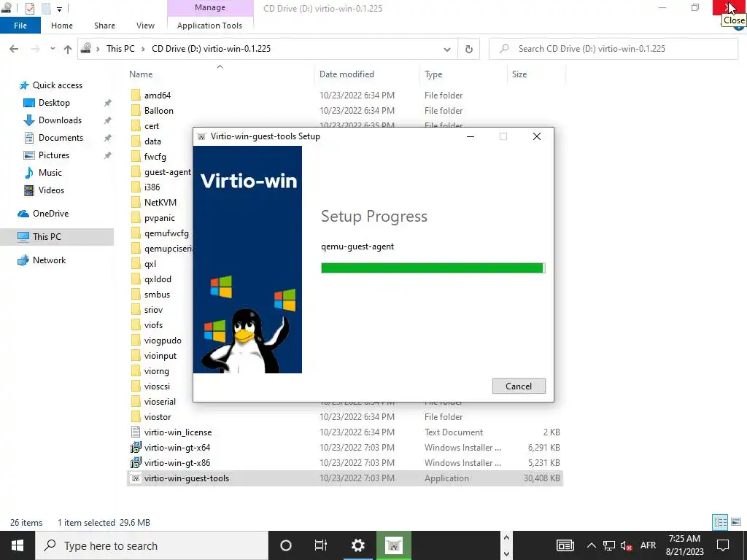Select the qxl folder

click(x=150, y=264)
